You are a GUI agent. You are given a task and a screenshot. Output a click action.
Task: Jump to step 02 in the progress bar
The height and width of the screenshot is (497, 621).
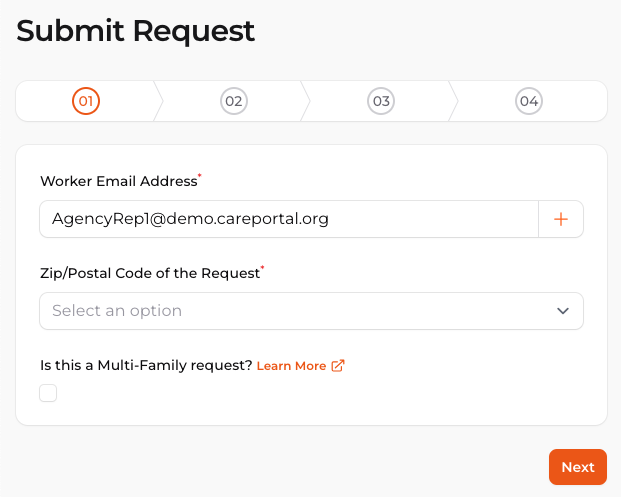click(234, 101)
